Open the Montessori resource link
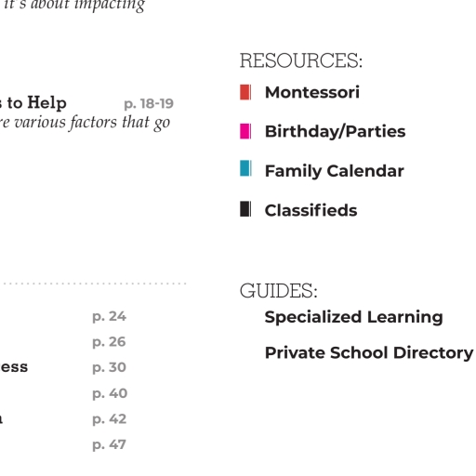 point(312,92)
